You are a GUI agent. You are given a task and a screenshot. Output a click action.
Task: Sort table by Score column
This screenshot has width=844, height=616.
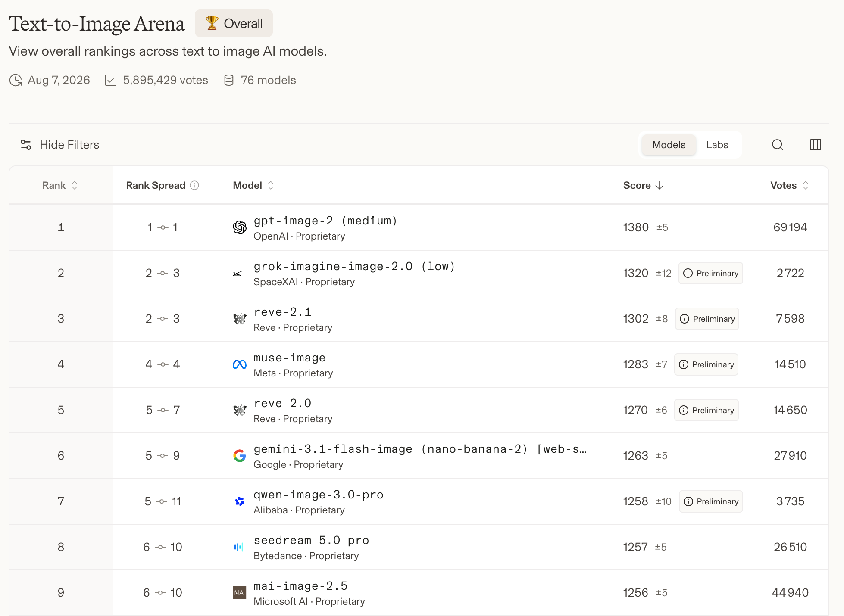click(643, 185)
